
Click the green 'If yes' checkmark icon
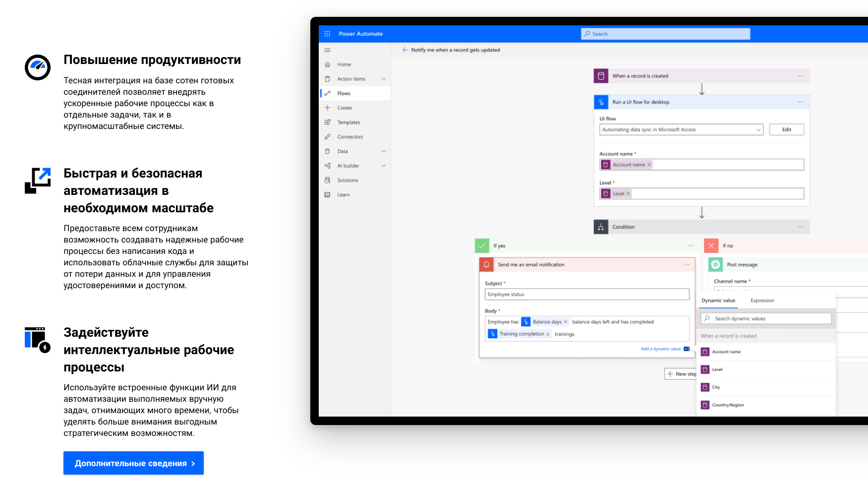[x=482, y=245]
